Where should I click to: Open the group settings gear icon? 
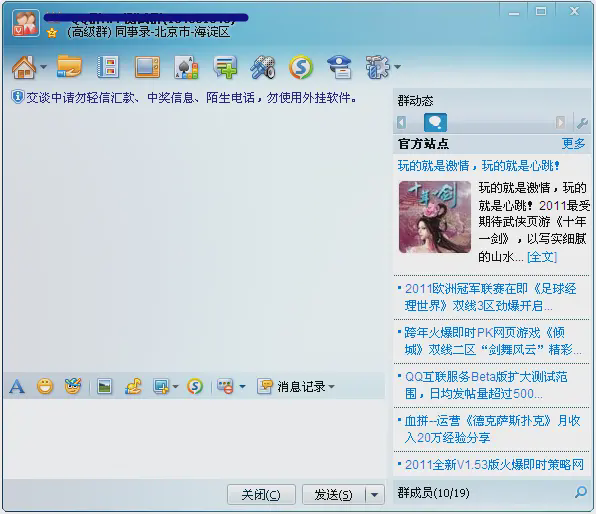click(x=377, y=67)
